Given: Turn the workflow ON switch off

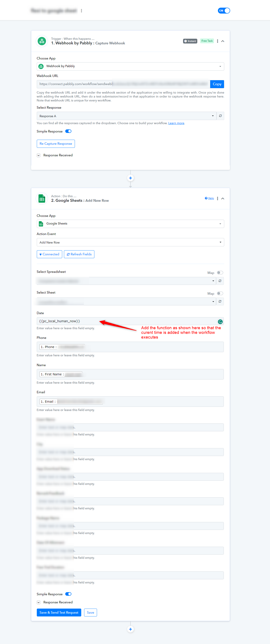Looking at the screenshot, I should click(224, 11).
